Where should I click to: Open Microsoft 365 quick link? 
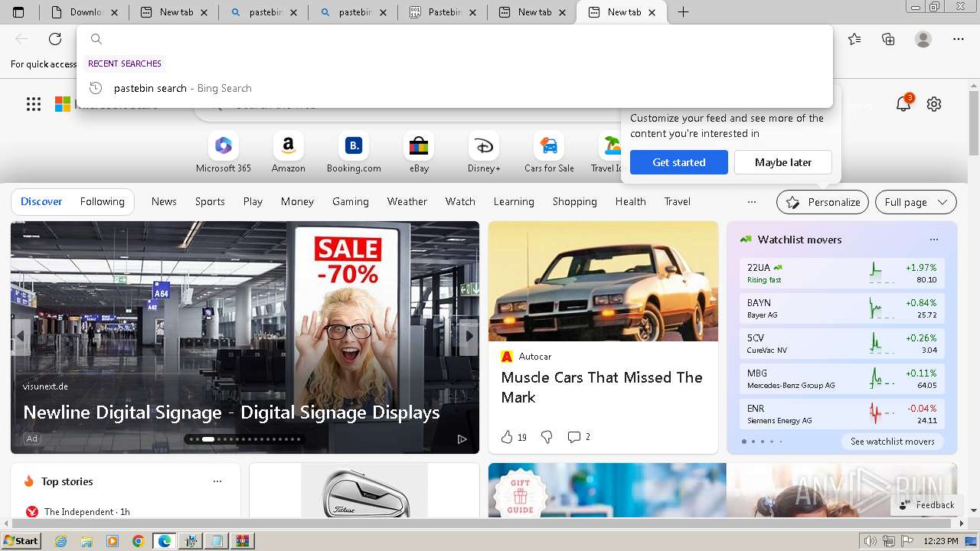(x=223, y=152)
